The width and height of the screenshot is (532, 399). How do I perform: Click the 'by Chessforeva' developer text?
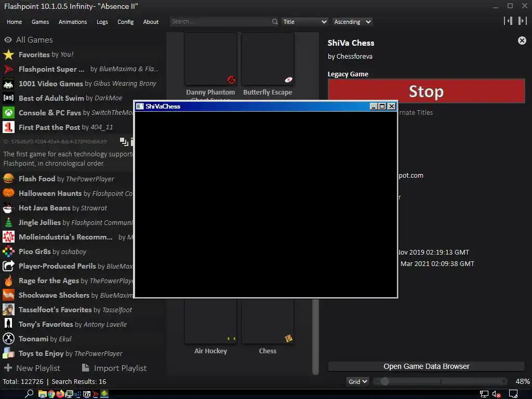pos(350,56)
